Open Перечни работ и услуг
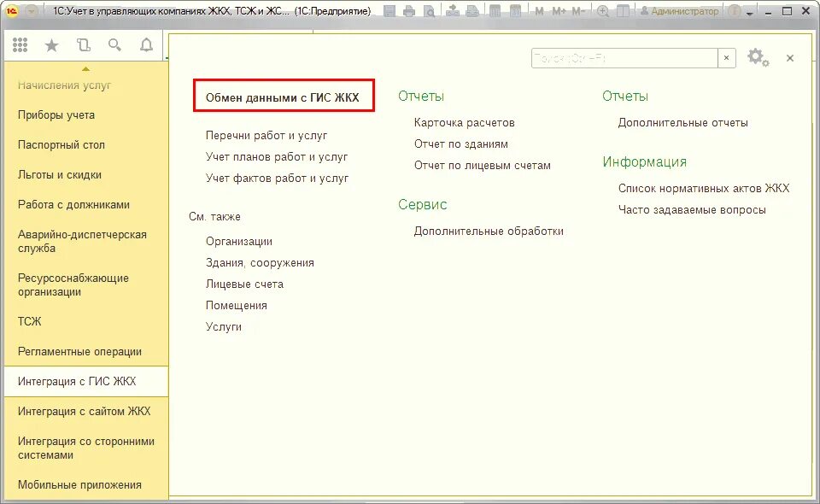This screenshot has width=820, height=504. 266,136
